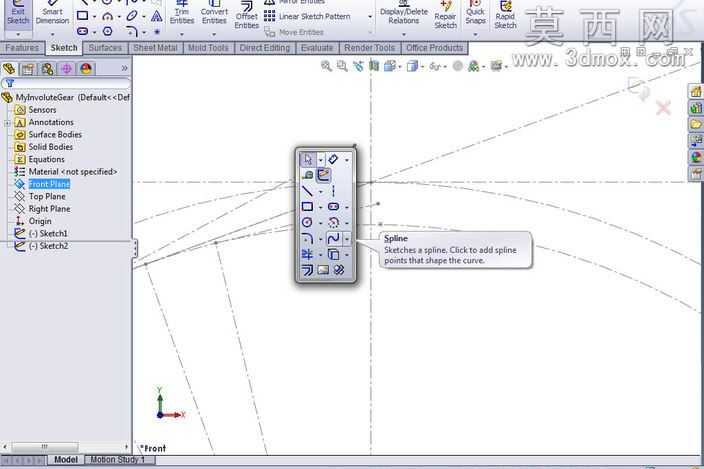
Task: Click Convert Entities in the shortcut toolbar
Action: tap(333, 254)
